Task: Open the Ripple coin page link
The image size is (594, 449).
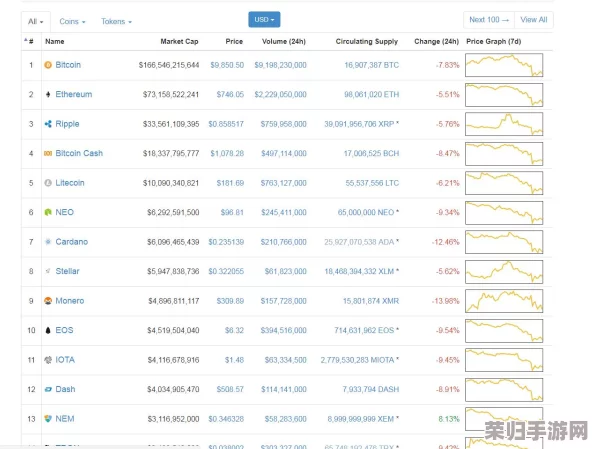Action: coord(67,124)
